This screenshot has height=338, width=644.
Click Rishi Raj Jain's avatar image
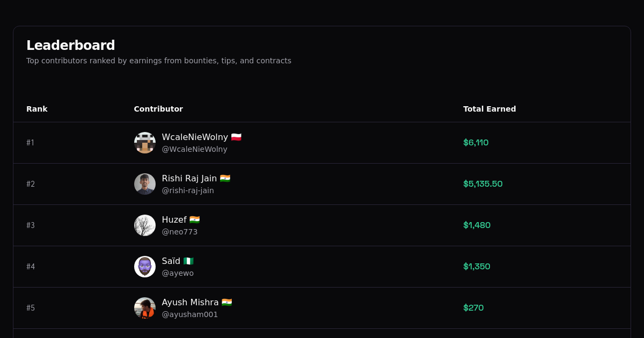tap(145, 184)
